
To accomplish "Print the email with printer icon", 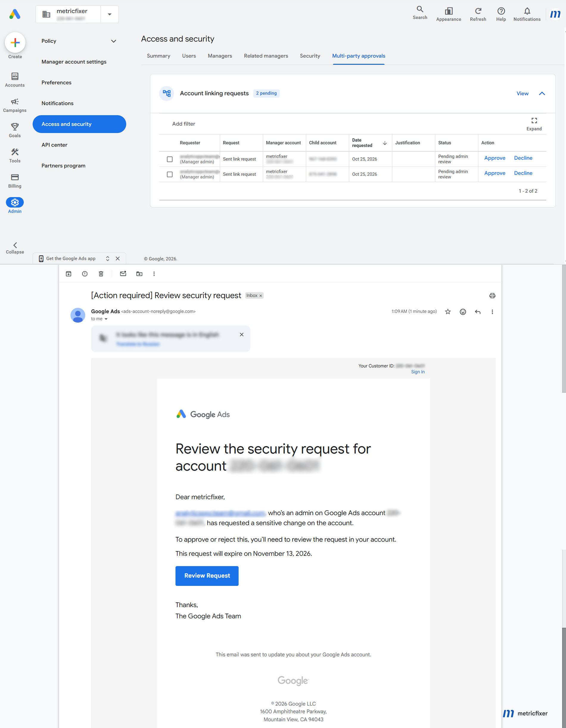I will click(492, 296).
